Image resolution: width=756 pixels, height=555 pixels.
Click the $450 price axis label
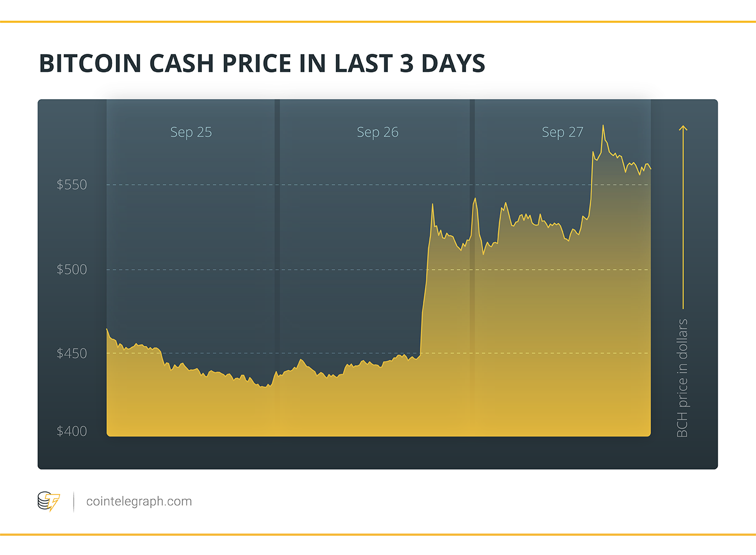[72, 354]
